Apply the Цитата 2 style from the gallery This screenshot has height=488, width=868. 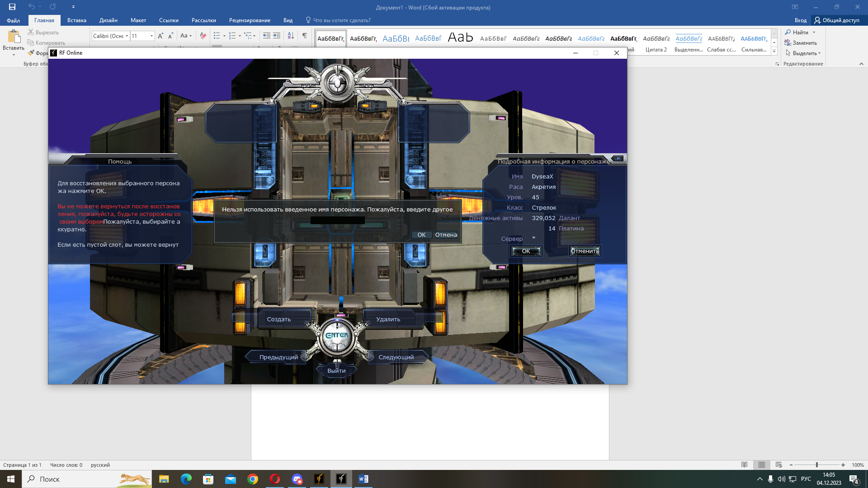pos(656,43)
